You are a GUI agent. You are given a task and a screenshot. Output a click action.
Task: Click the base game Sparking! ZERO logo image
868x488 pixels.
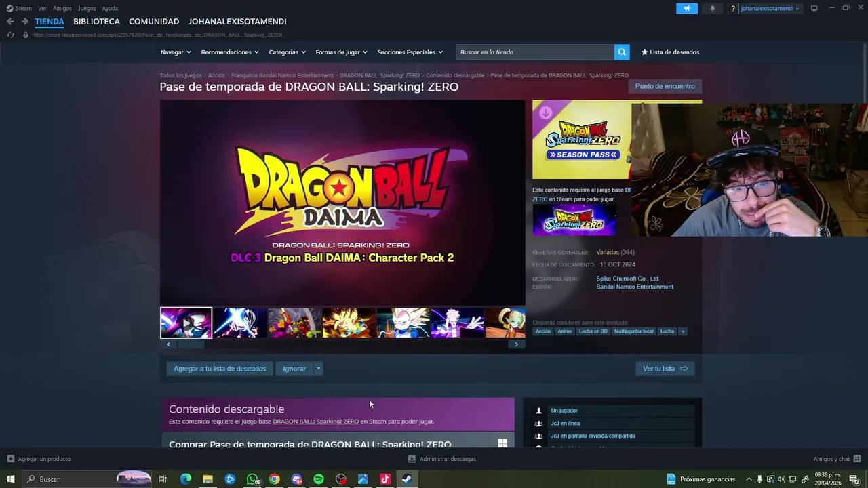pyautogui.click(x=574, y=220)
